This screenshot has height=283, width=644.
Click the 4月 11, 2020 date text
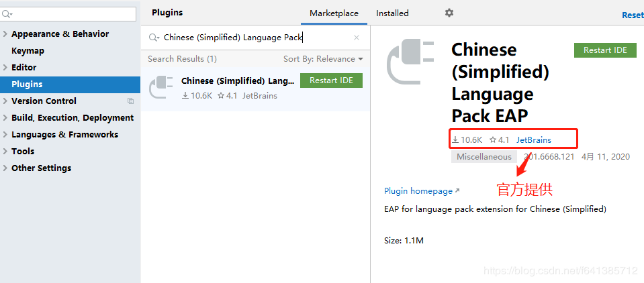tap(606, 157)
